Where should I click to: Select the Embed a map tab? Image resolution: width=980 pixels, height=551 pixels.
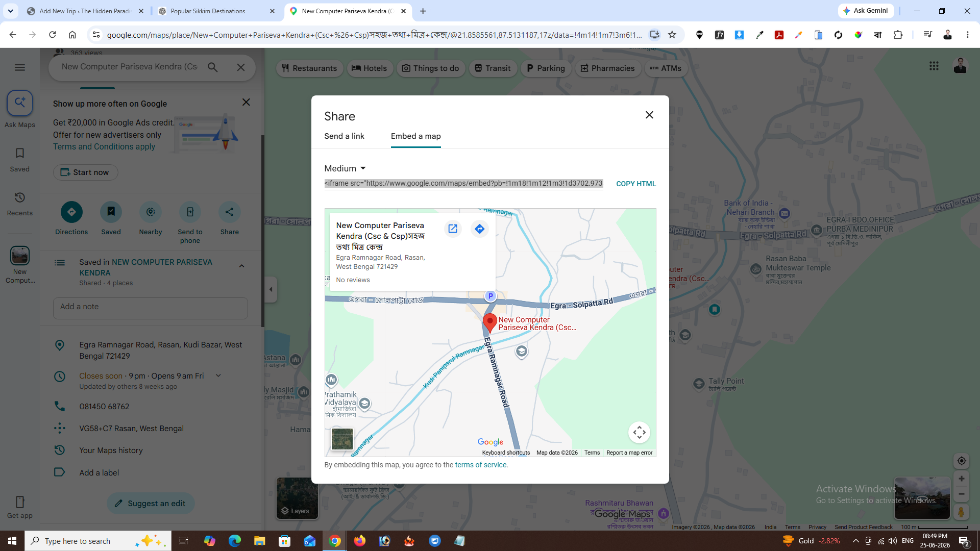click(x=416, y=136)
